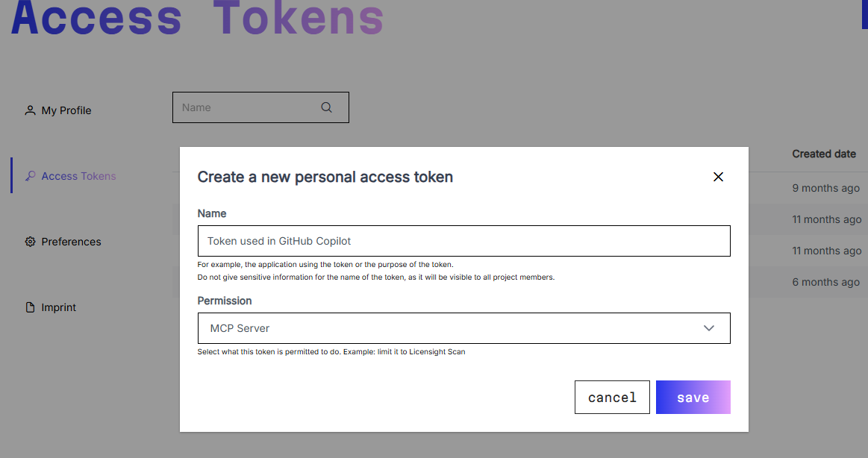
Task: Cancel token creation
Action: 612,397
